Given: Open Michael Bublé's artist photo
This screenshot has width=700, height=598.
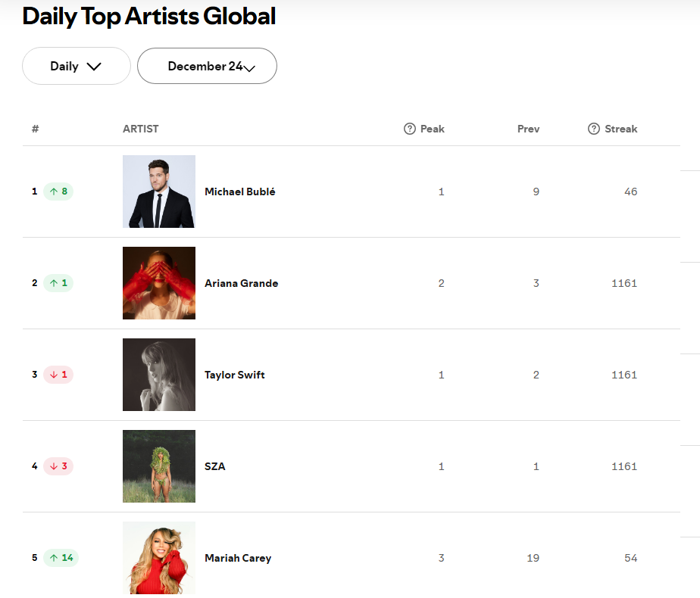Looking at the screenshot, I should coord(159,192).
